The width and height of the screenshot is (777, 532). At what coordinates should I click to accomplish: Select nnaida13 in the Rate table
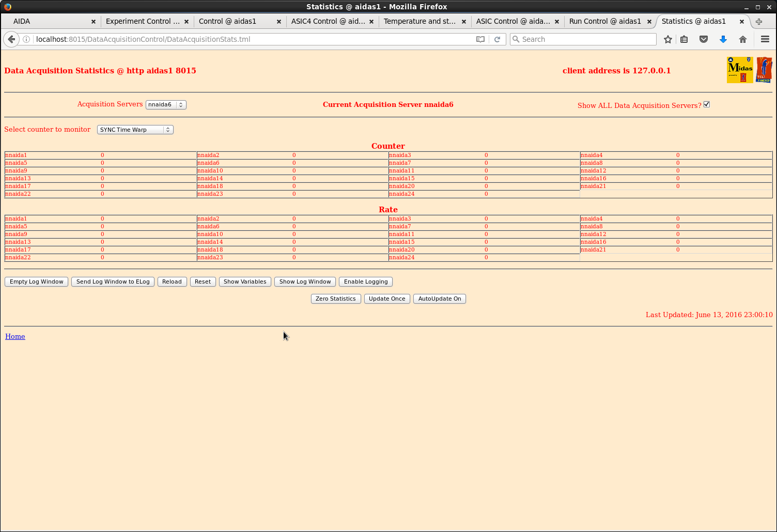pyautogui.click(x=18, y=242)
